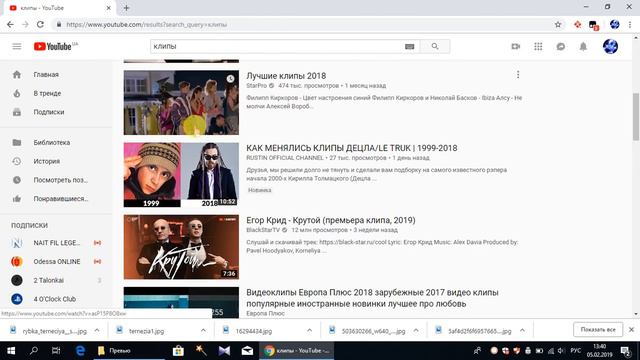Open the account avatar menu
The image size is (640, 360).
[610, 46]
